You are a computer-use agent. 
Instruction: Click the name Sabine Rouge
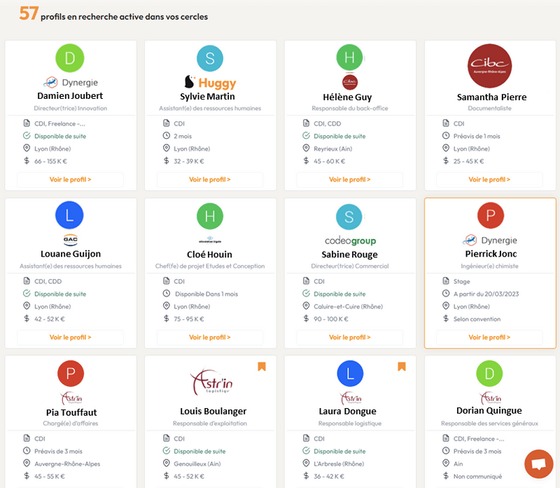point(349,254)
